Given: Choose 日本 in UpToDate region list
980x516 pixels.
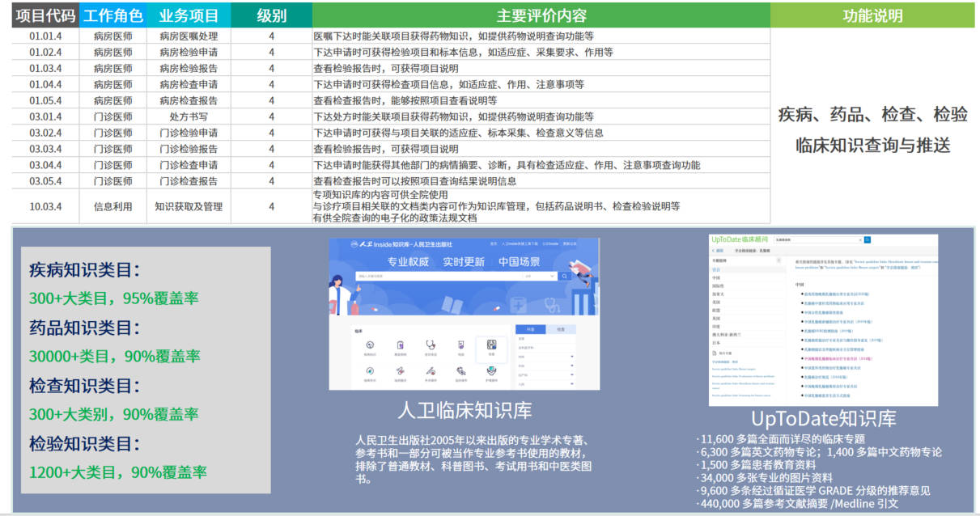Looking at the screenshot, I should click(x=716, y=343).
